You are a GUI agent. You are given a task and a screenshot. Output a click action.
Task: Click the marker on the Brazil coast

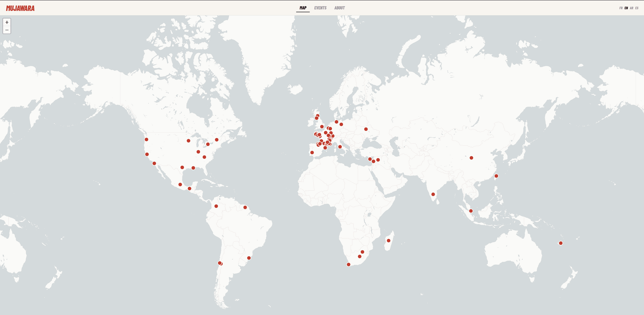coord(249,258)
